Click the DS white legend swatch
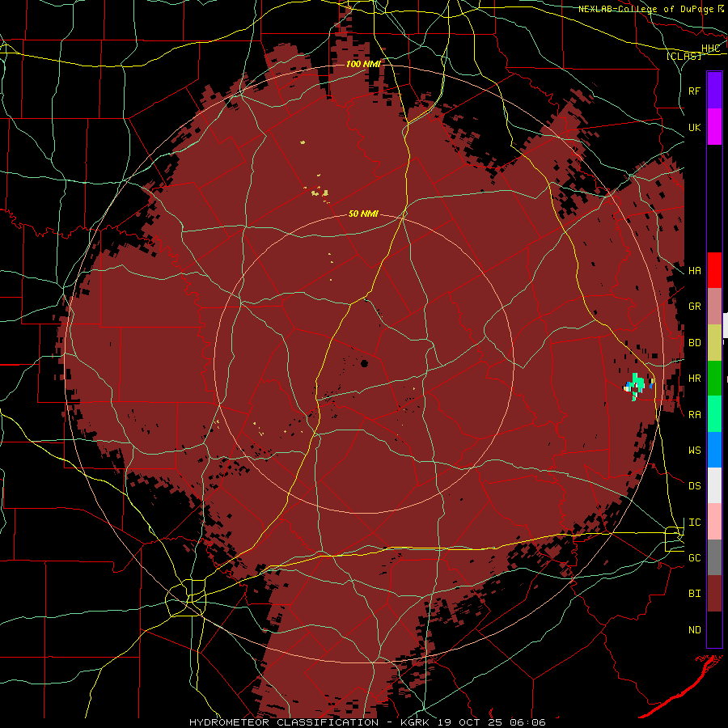This screenshot has height=728, width=728. (x=714, y=485)
